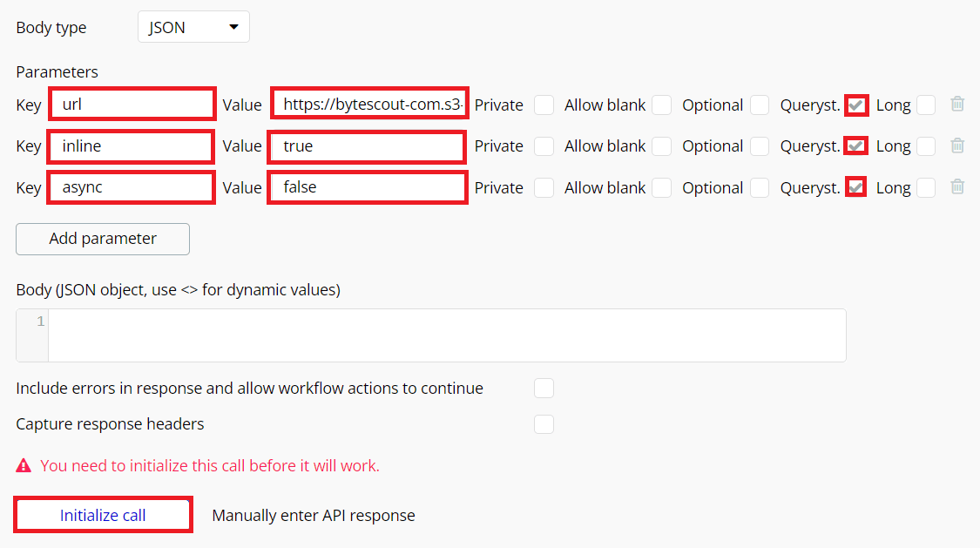The image size is (980, 548).
Task: Click trash icon for async parameter
Action: [x=957, y=186]
